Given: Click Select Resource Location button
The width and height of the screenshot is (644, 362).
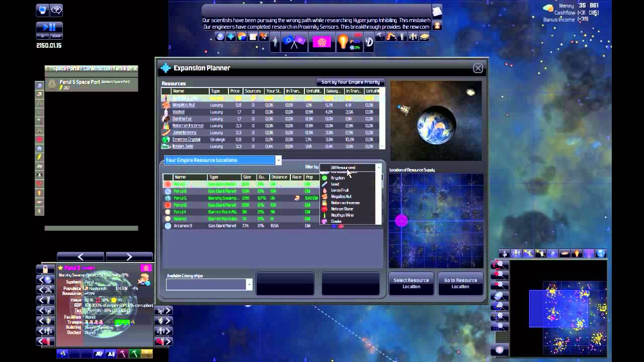Looking at the screenshot, I should [x=411, y=284].
